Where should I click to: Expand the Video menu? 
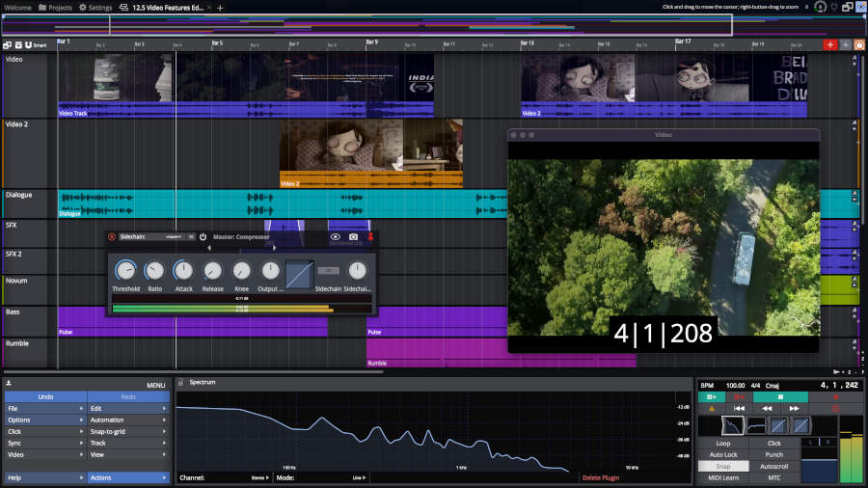point(45,455)
